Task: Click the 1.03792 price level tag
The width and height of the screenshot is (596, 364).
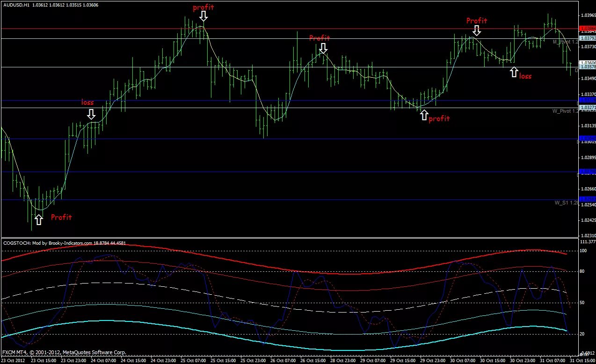Action: 587,38
